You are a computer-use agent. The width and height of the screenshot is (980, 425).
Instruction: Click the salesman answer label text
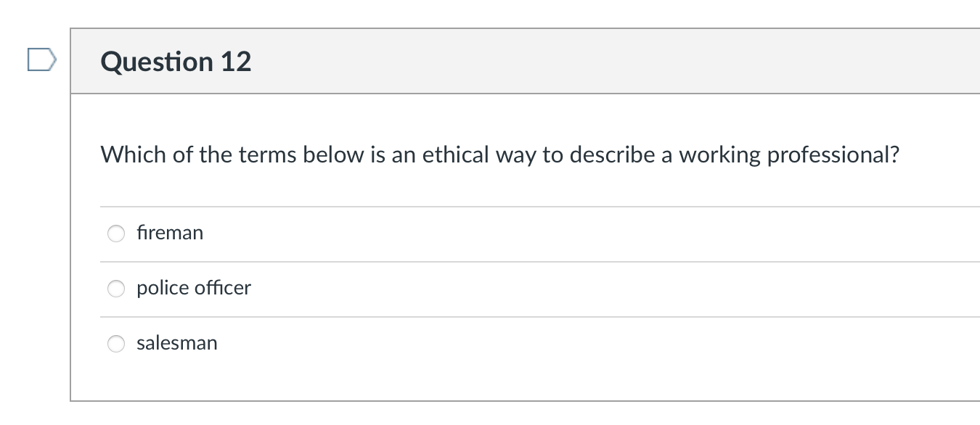(177, 343)
